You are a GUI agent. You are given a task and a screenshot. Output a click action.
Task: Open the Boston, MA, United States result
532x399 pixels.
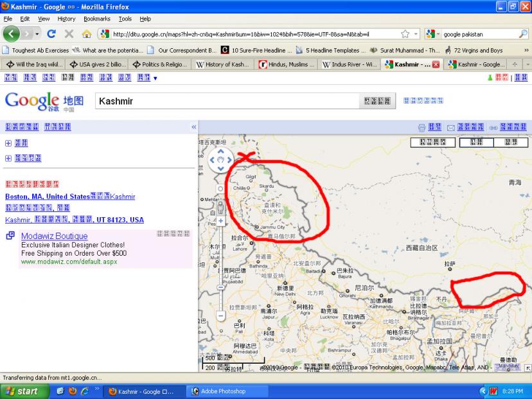pyautogui.click(x=70, y=197)
